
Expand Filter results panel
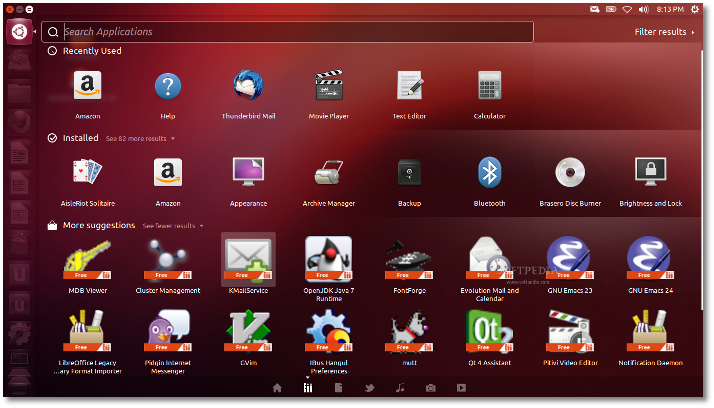[664, 32]
